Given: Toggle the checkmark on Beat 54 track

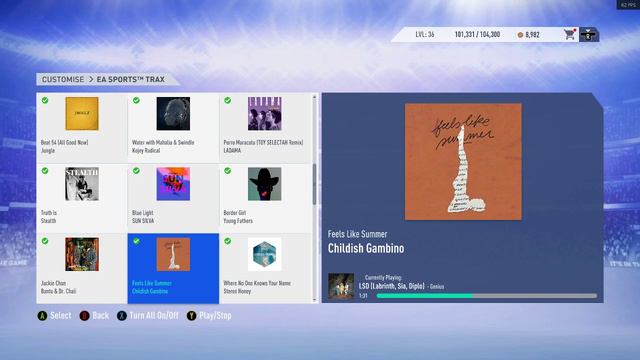Looking at the screenshot, I should click(45, 100).
